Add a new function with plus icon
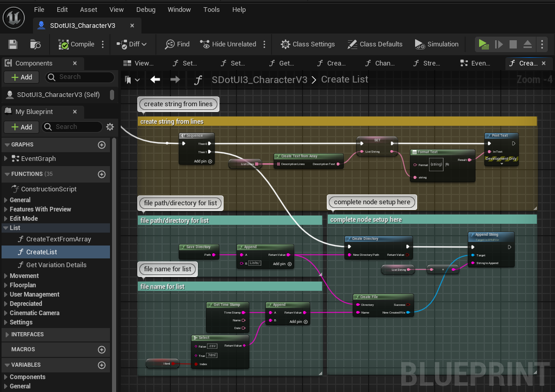555x392 pixels. [x=102, y=174]
